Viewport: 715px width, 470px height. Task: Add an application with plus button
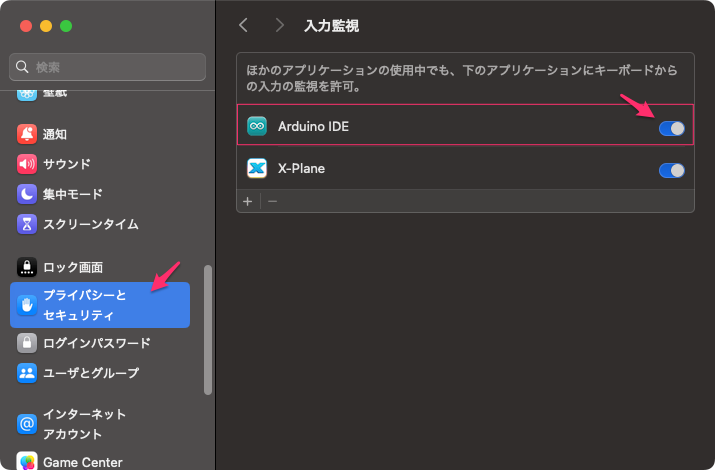pyautogui.click(x=248, y=201)
